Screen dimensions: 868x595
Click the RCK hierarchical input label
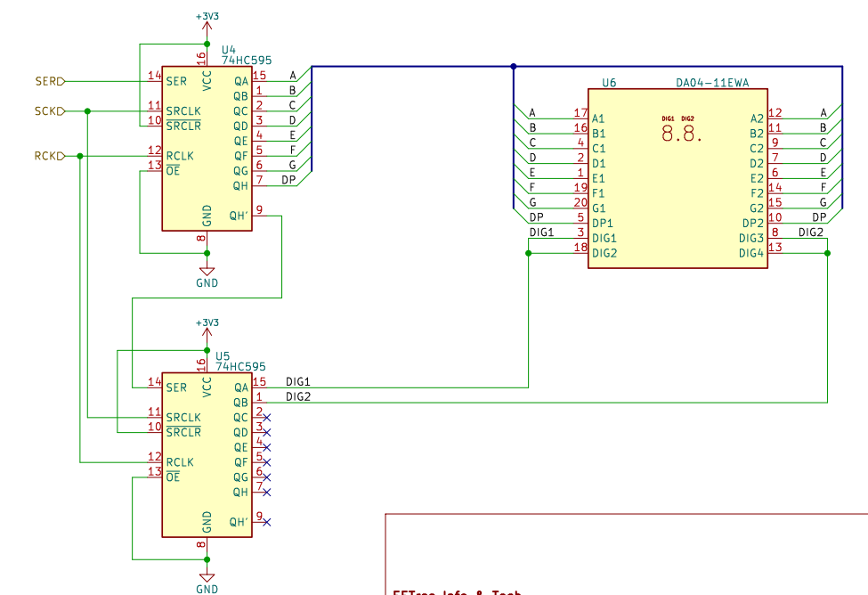(x=49, y=156)
